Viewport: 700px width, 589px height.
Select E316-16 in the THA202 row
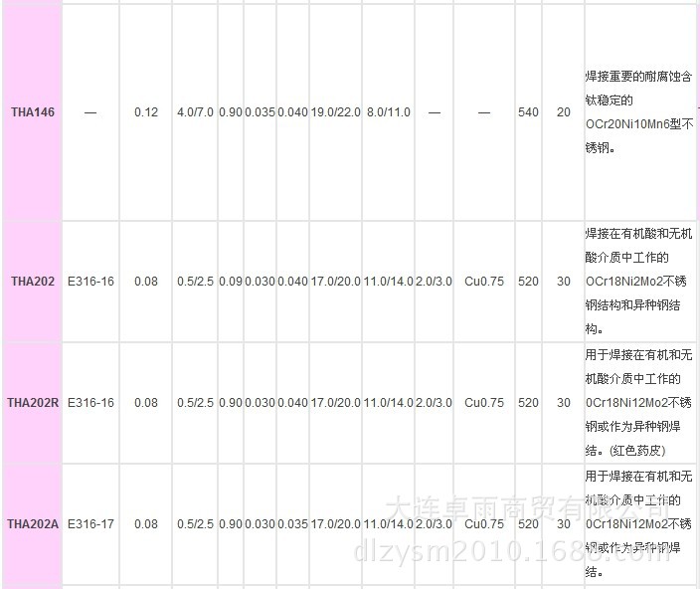point(90,282)
